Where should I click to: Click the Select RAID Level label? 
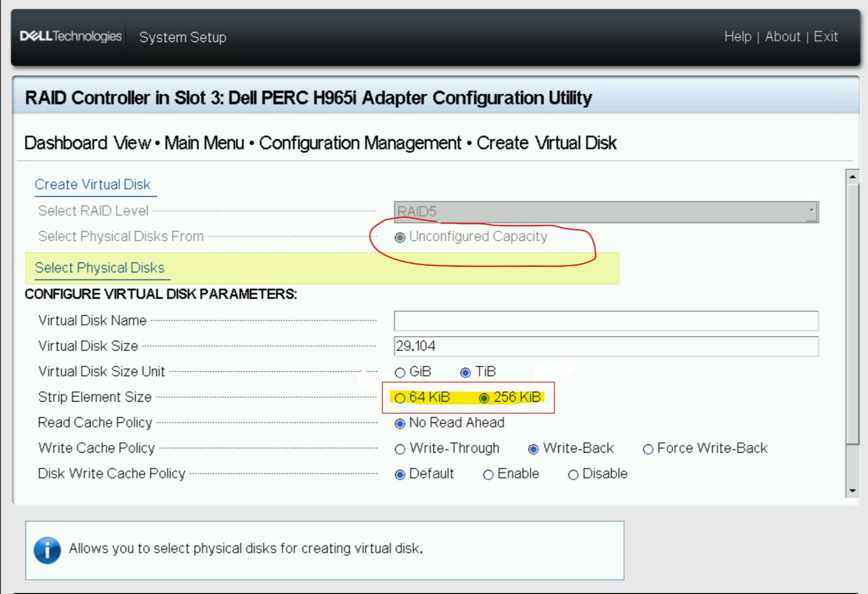point(93,211)
